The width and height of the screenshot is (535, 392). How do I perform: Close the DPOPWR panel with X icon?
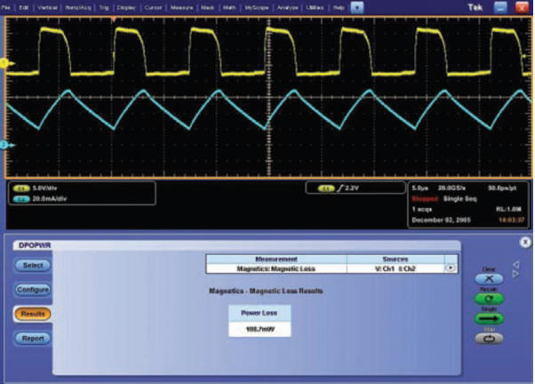click(x=526, y=241)
